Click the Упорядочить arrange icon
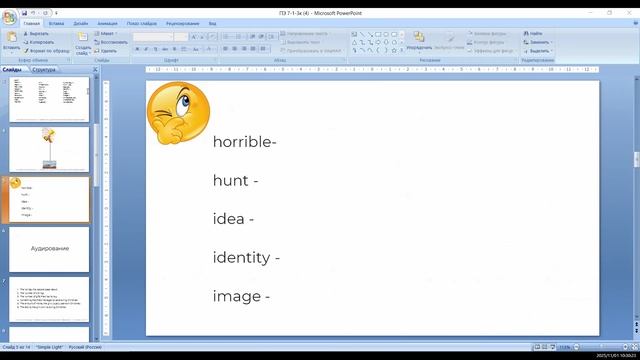This screenshot has height=360, width=640. [x=419, y=37]
